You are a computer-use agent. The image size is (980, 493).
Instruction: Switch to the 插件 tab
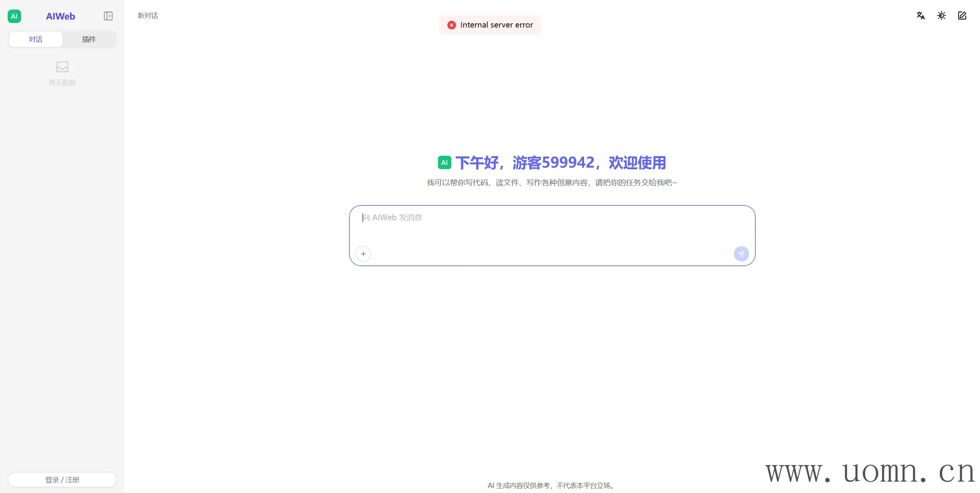(x=89, y=39)
